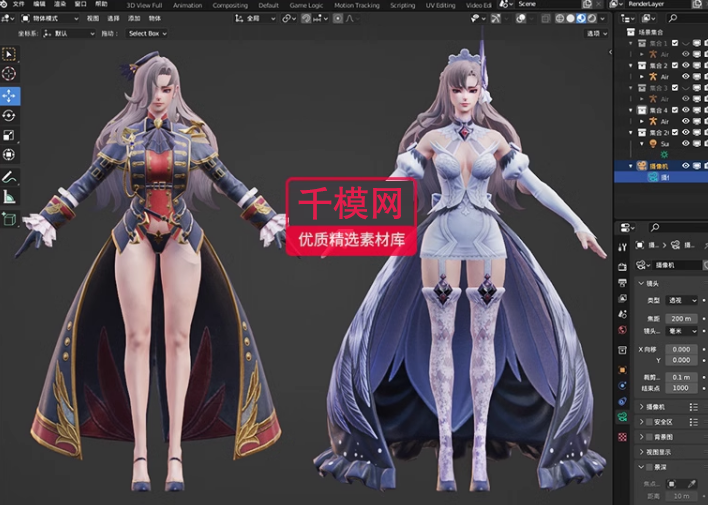
Task: Click the X 向移 0.000 shift field
Action: pos(681,349)
